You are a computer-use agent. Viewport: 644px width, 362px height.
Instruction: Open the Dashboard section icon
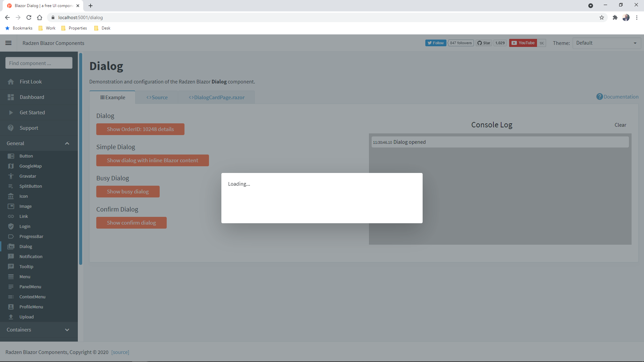pos(11,97)
